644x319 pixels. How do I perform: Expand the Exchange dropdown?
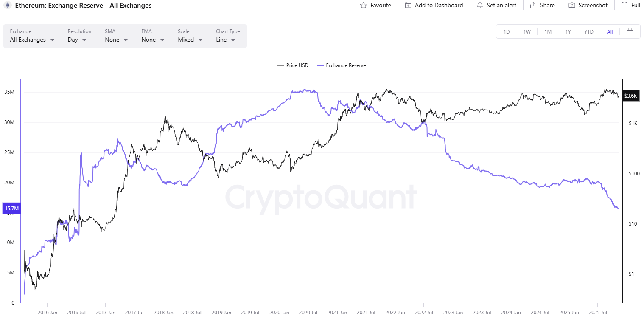point(32,40)
